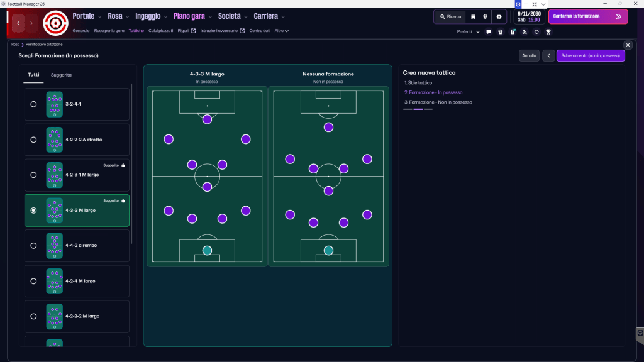Screen dimensions: 644x362
Task: Click the bookmark icon in top bar
Action: [474, 16]
